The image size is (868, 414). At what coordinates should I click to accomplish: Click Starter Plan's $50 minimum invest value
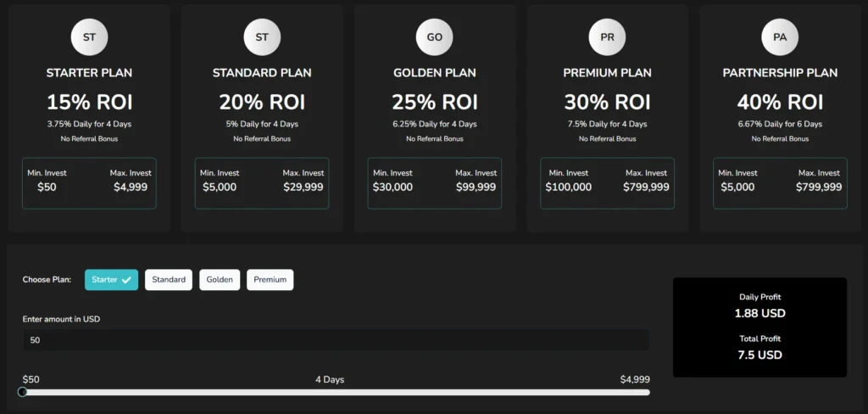pyautogui.click(x=47, y=187)
